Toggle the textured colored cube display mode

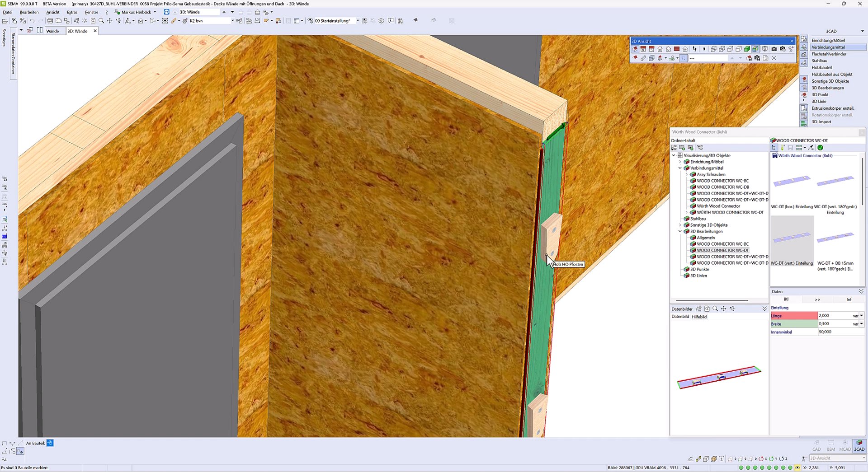point(755,49)
